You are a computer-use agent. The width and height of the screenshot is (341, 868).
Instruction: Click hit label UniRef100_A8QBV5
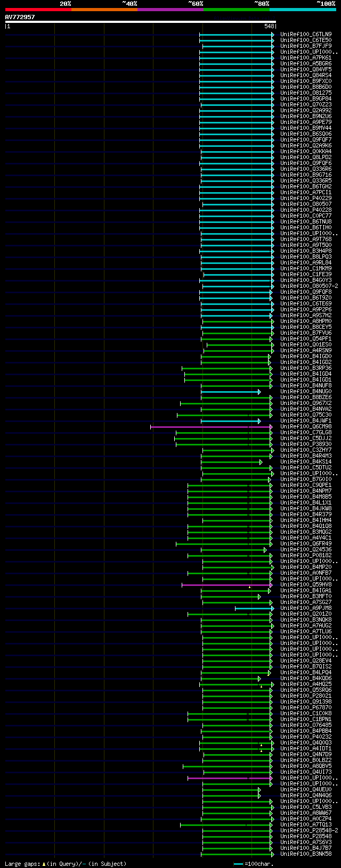pyautogui.click(x=306, y=766)
